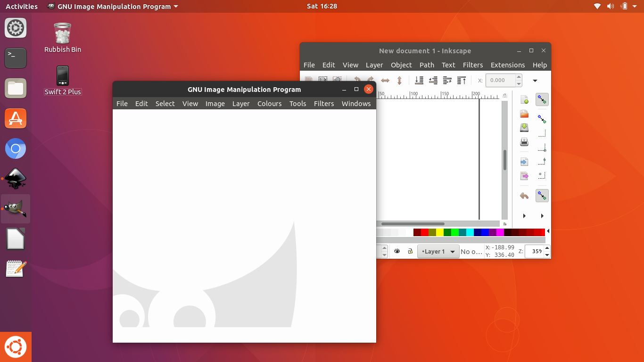Toggle Layer 1 visibility eye icon
This screenshot has height=362, width=644.
pos(397,251)
